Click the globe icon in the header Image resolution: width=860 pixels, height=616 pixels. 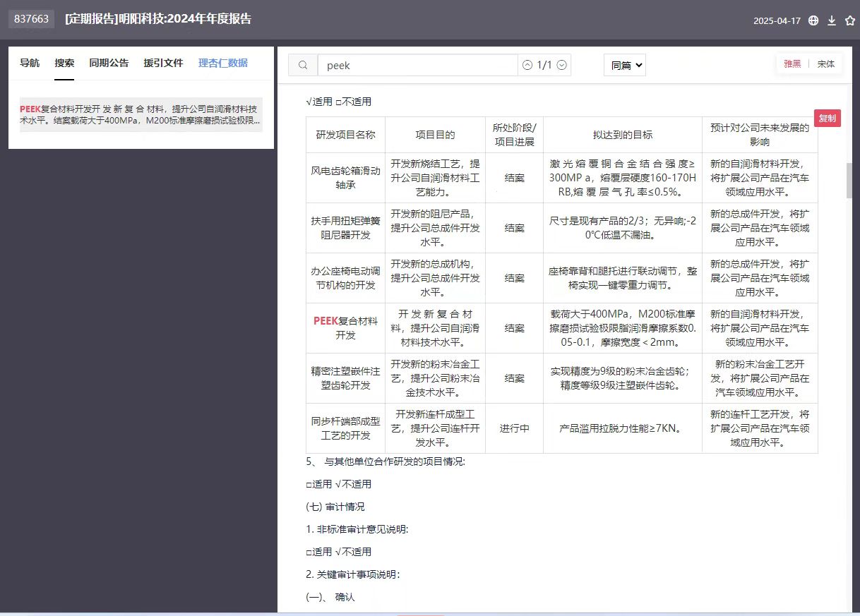point(813,20)
